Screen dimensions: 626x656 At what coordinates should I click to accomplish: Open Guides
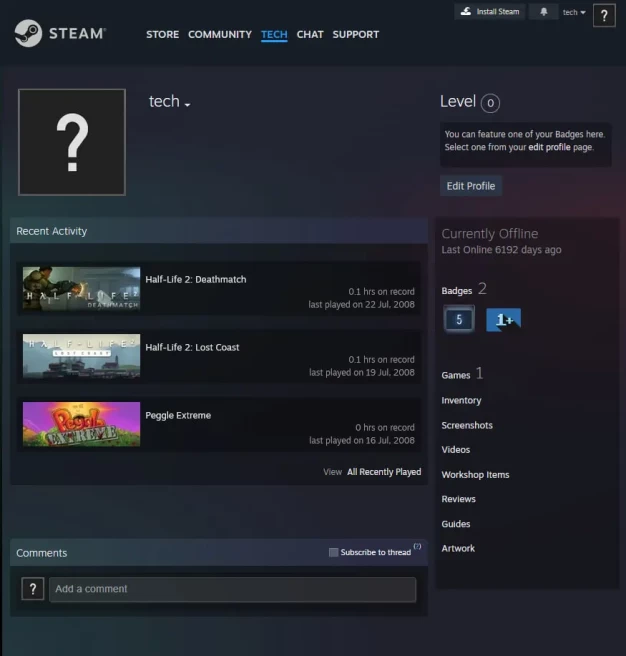(x=456, y=524)
